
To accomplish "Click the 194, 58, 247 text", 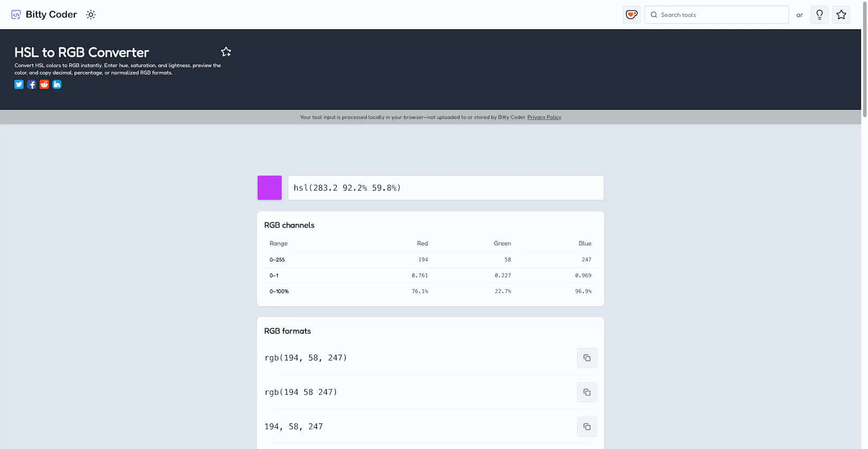I will pyautogui.click(x=293, y=427).
